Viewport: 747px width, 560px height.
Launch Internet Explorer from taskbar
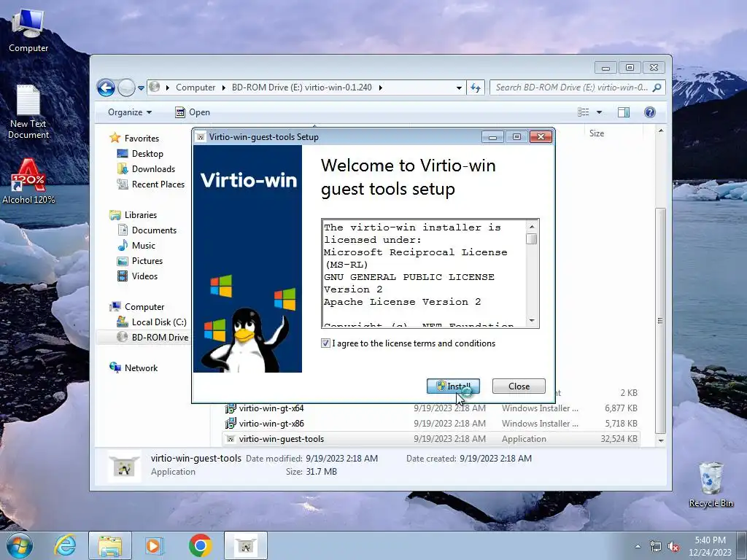point(65,545)
